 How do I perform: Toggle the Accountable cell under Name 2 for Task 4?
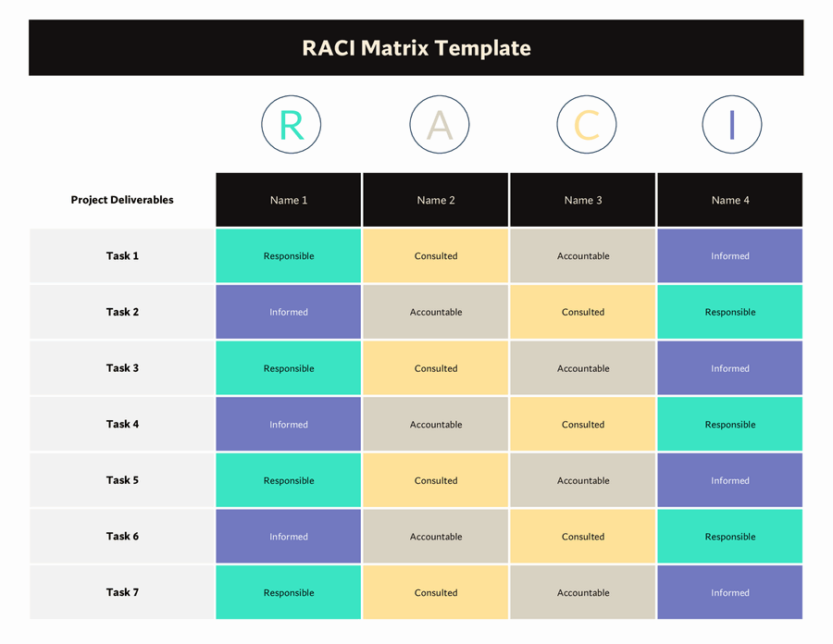[436, 424]
